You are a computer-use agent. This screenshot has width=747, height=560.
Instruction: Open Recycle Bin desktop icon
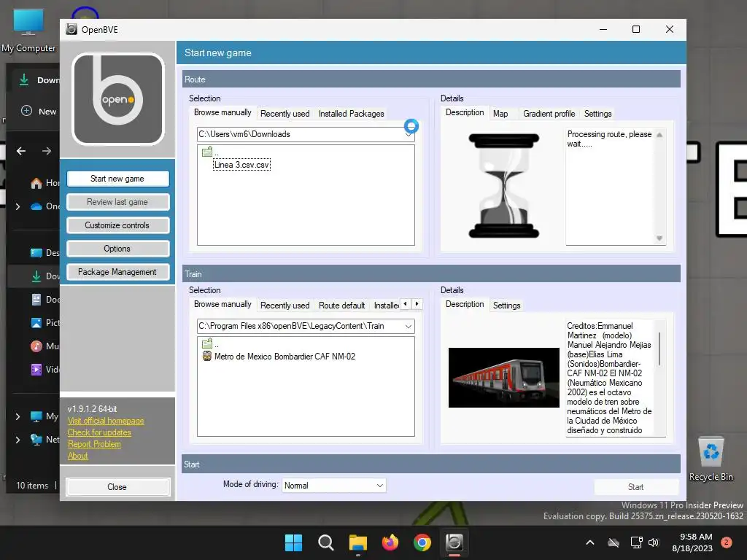tap(711, 459)
